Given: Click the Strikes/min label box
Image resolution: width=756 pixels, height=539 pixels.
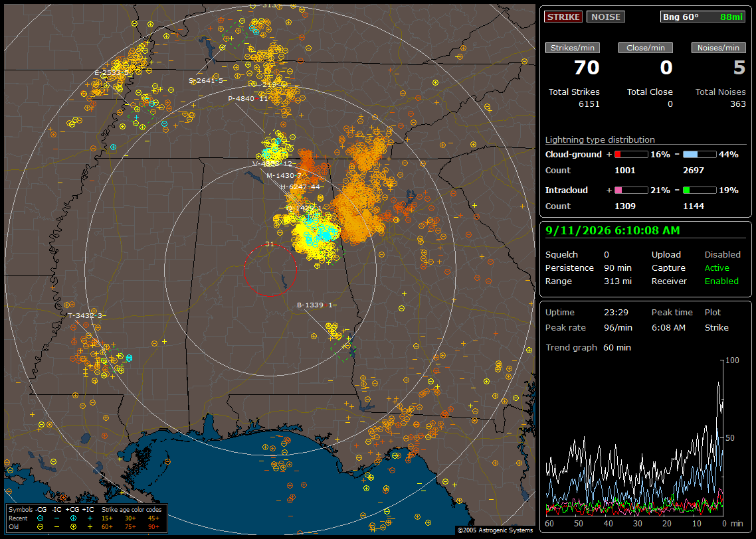Looking at the screenshot, I should pos(572,48).
